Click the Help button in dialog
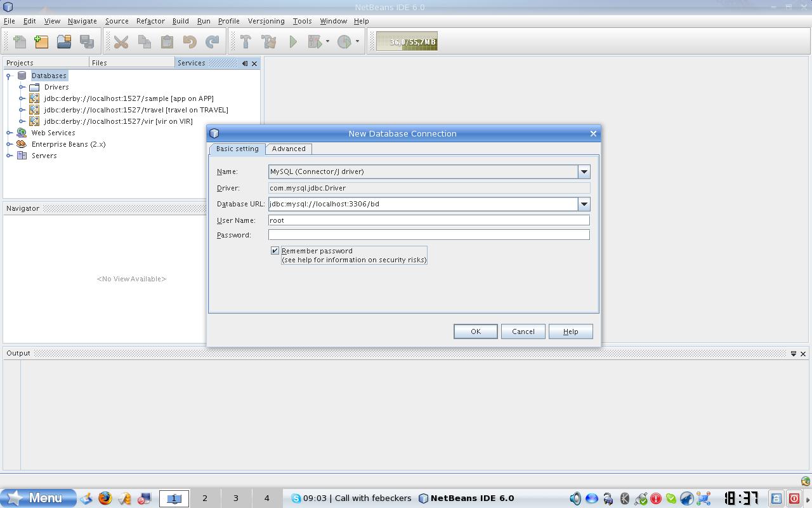The height and width of the screenshot is (508, 812). (570, 331)
